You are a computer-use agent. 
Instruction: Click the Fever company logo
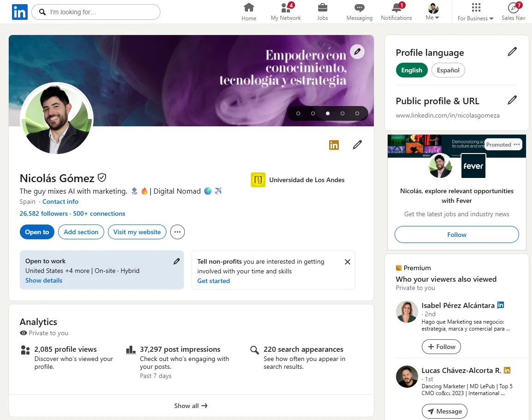coord(473,166)
